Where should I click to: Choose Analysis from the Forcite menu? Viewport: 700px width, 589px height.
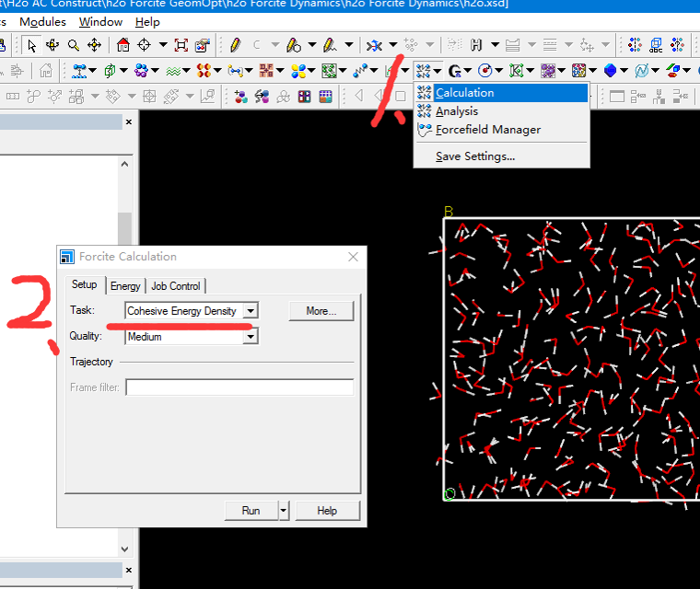(x=502, y=111)
